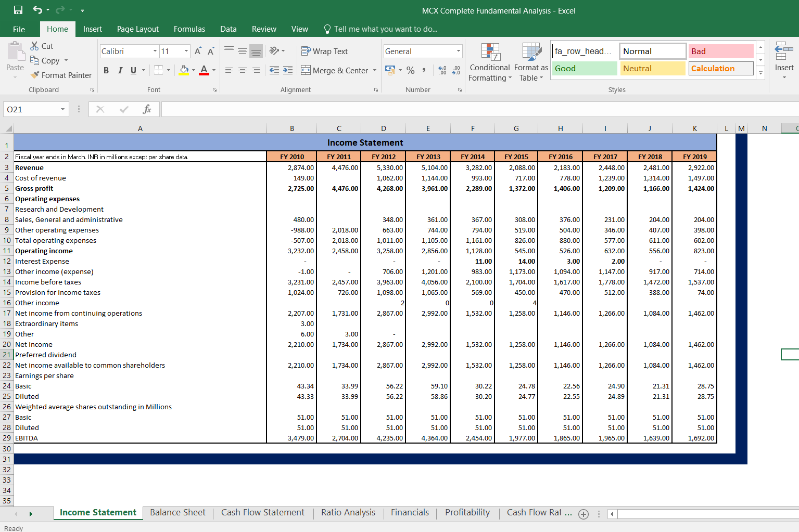Click the horizontal scrollbar left arrow
The image size is (799, 532).
click(x=612, y=514)
